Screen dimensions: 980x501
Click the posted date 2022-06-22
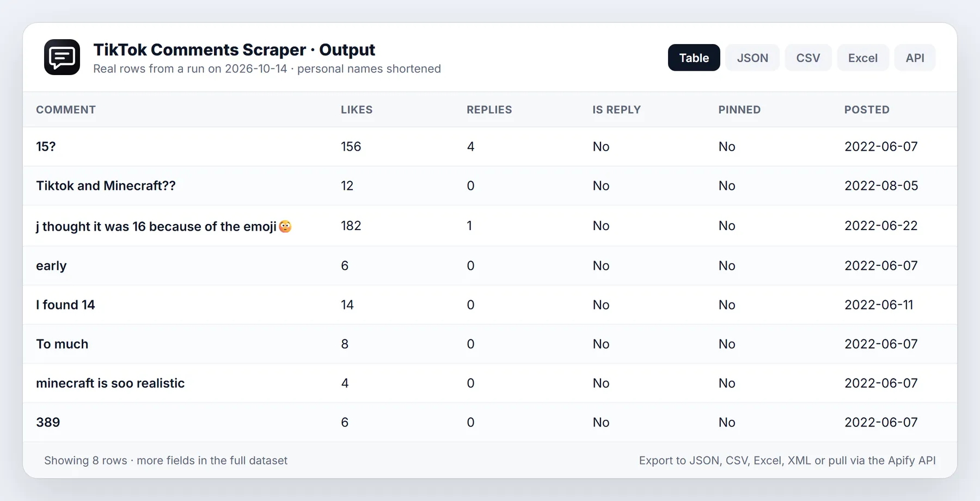click(x=881, y=226)
